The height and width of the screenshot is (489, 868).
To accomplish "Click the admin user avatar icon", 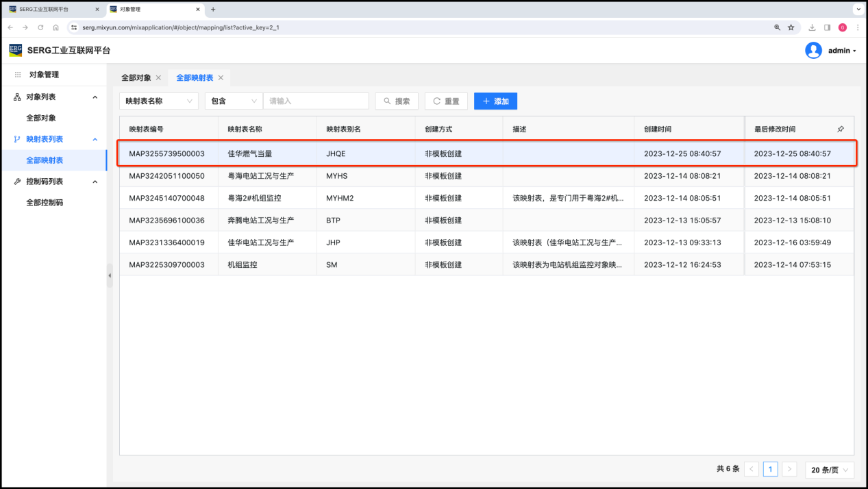I will click(813, 51).
